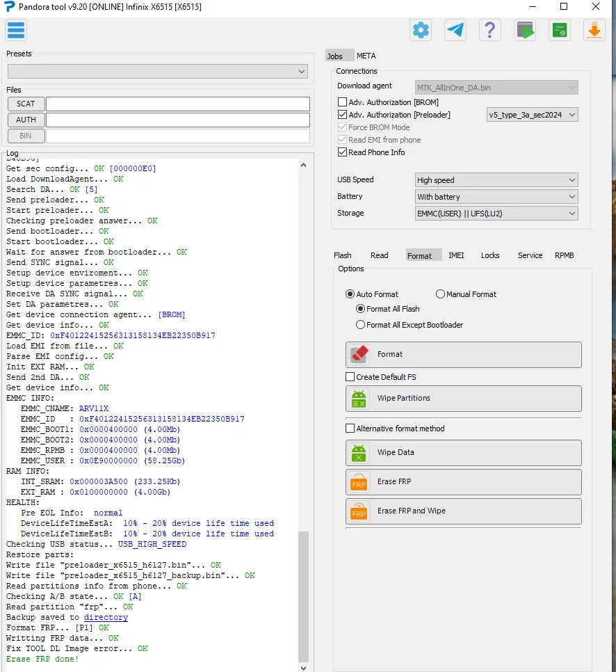Open the backup directory link
The image size is (616, 672).
click(x=106, y=617)
